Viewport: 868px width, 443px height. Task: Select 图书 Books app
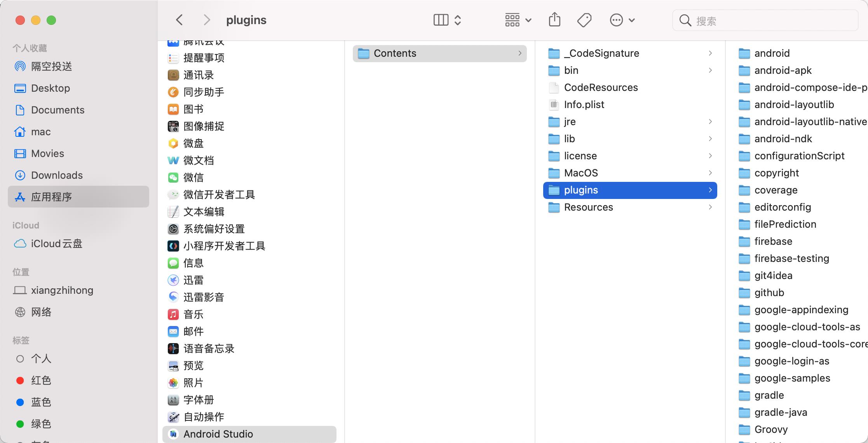click(x=249, y=109)
